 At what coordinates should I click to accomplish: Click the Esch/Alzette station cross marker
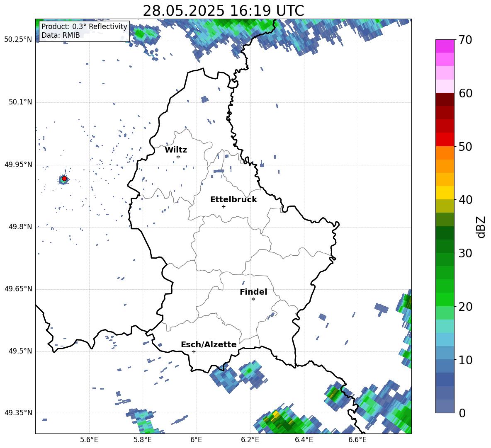[194, 351]
